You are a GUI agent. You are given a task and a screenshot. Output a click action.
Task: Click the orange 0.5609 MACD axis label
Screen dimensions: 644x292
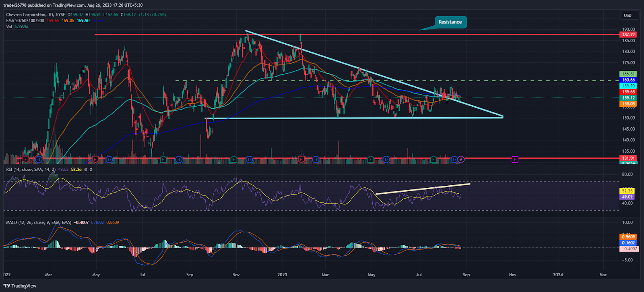(x=628, y=237)
